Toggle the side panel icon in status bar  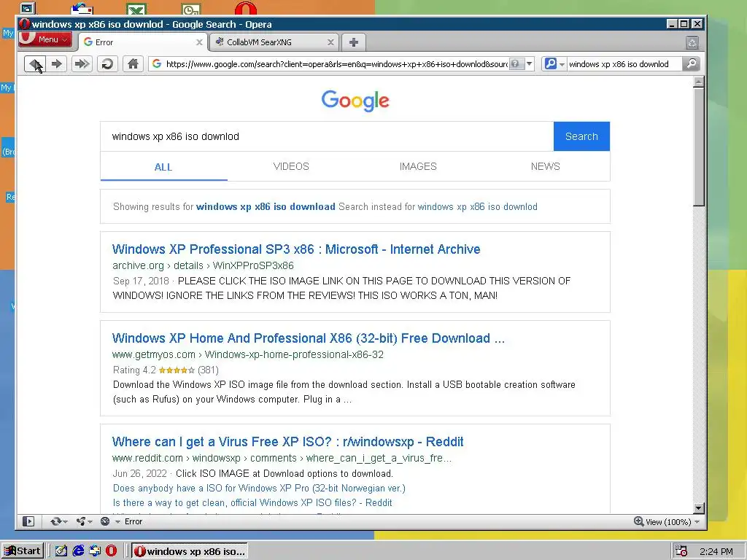[28, 521]
